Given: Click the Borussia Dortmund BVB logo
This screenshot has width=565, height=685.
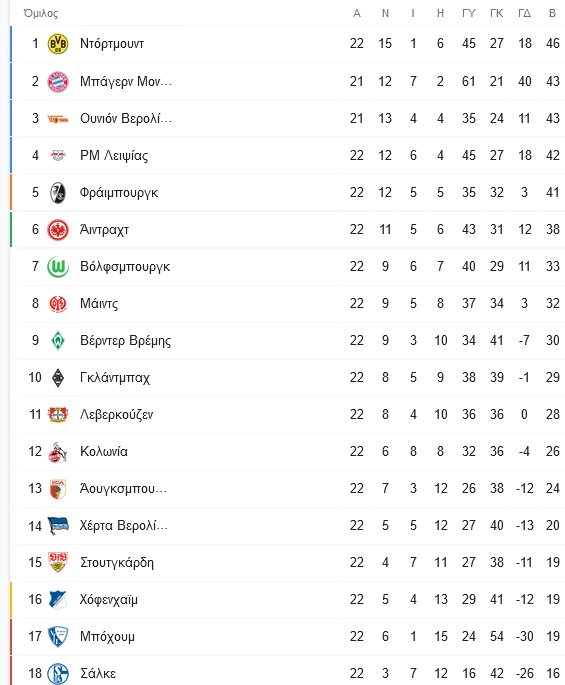Looking at the screenshot, I should (x=58, y=44).
